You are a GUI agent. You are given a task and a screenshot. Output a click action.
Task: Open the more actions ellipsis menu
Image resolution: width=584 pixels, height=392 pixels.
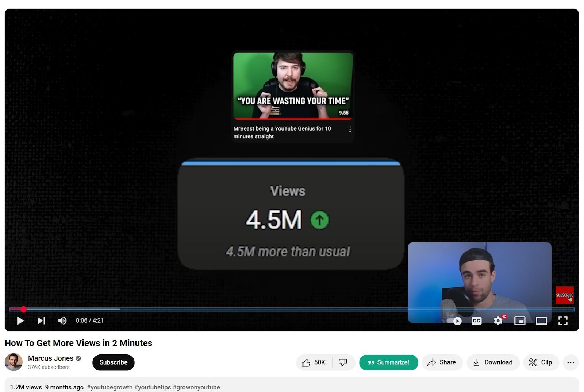[x=571, y=362]
